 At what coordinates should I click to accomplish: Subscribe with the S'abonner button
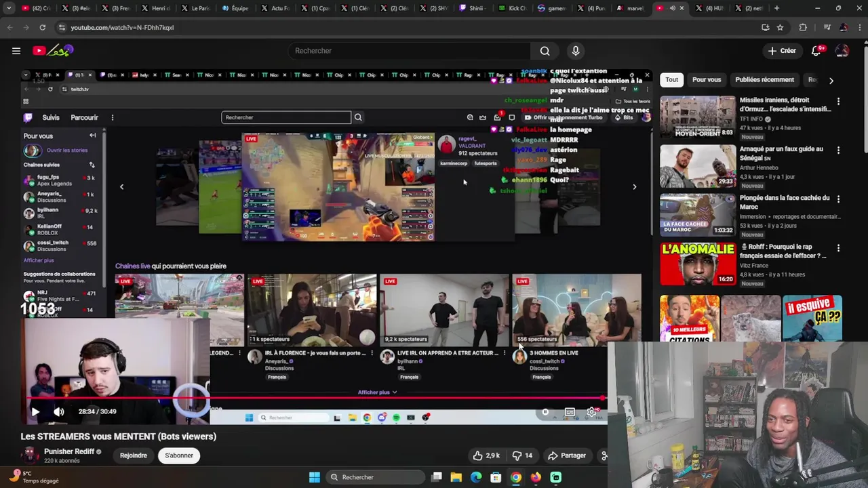click(179, 455)
